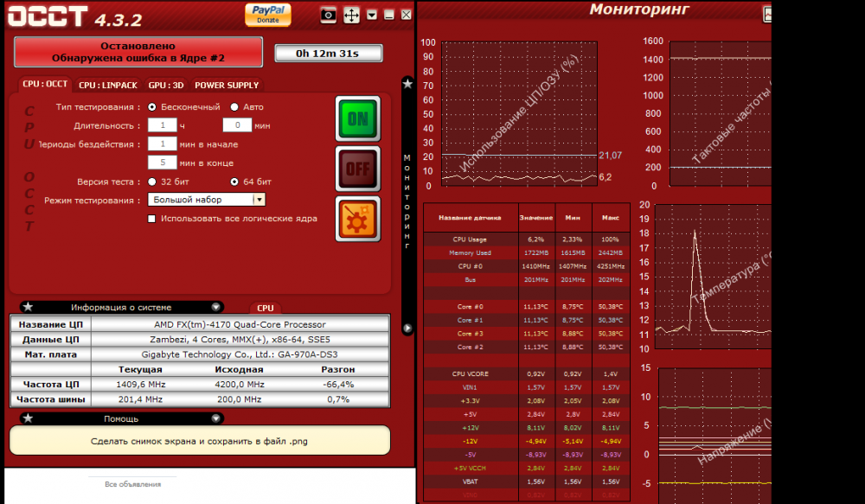Click idle minutes at end field
This screenshot has width=865, height=504.
163,163
